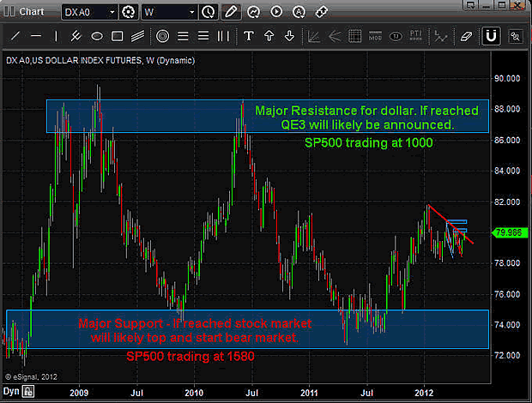Click the 2011 time axis label

click(x=309, y=393)
